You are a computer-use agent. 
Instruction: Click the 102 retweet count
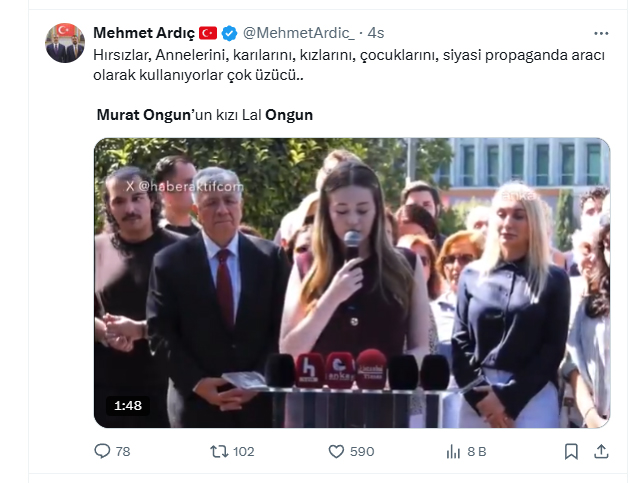241,452
